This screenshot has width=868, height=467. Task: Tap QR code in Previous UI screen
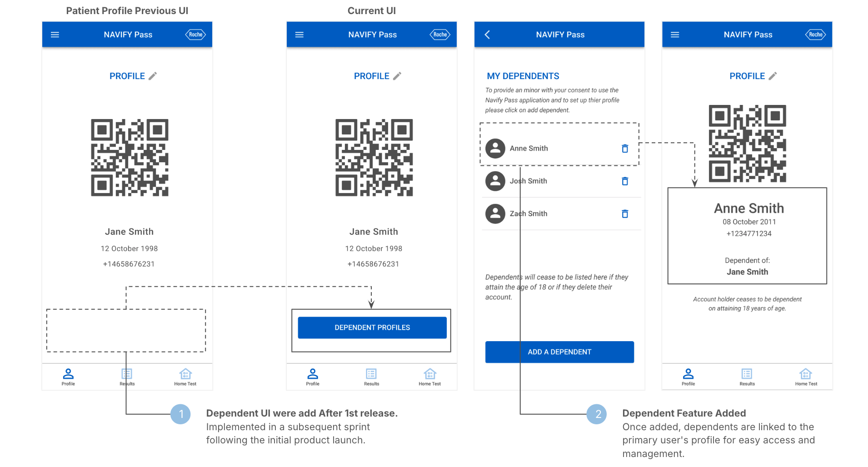click(x=130, y=158)
